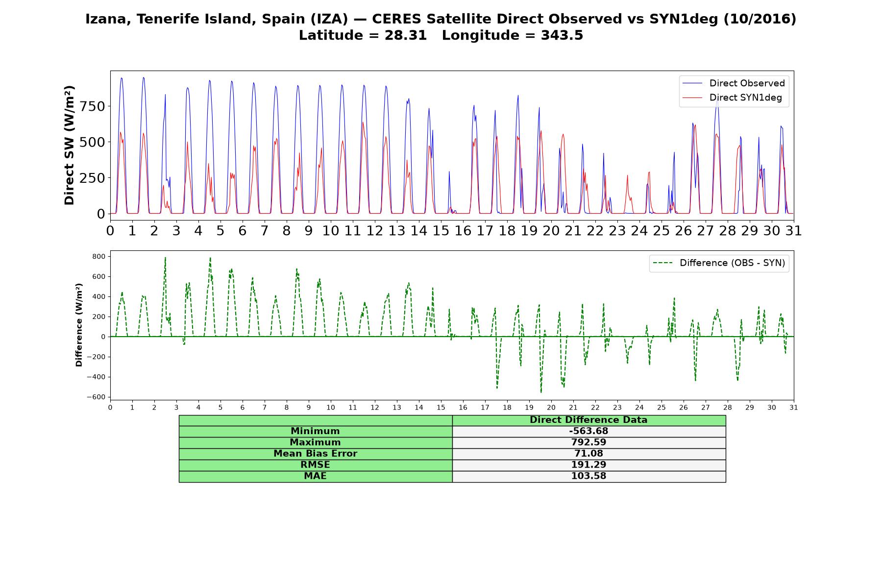Click the Difference (W/m²) axis label
The image size is (882, 588).
point(79,325)
